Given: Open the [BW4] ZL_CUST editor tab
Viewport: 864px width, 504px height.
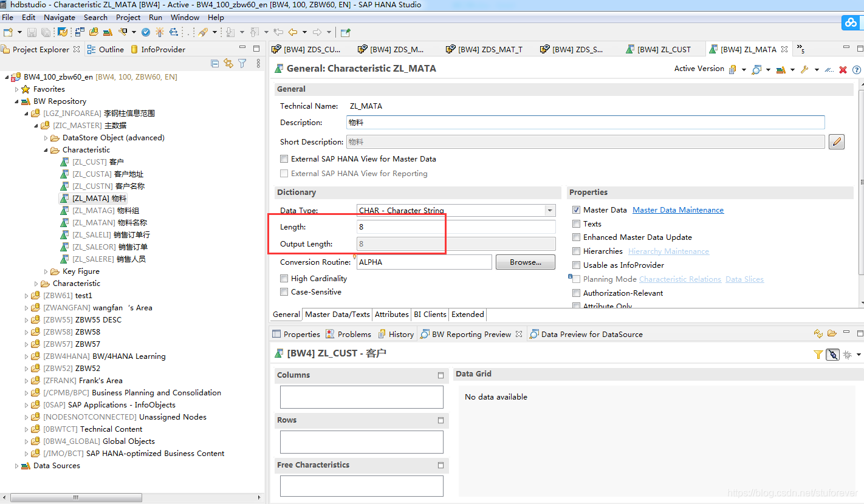Looking at the screenshot, I should point(659,49).
